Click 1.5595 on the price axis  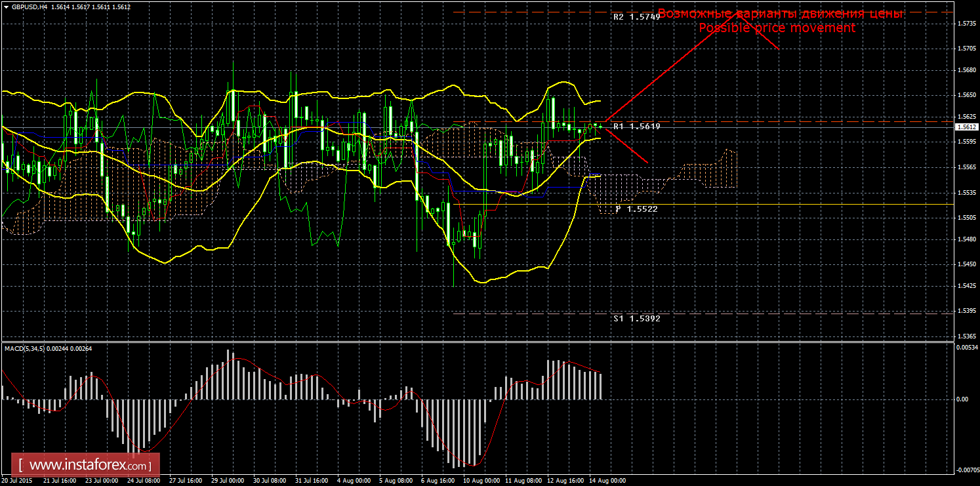pos(966,142)
